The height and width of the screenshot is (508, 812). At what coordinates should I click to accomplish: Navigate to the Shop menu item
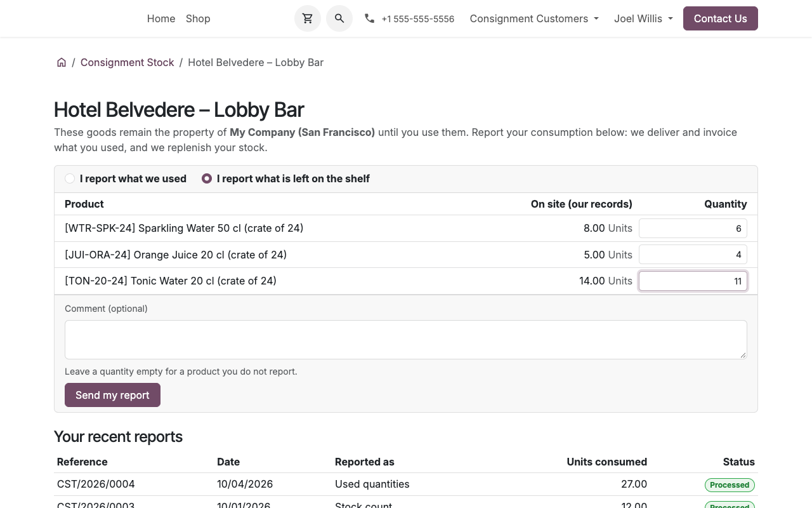pyautogui.click(x=198, y=18)
